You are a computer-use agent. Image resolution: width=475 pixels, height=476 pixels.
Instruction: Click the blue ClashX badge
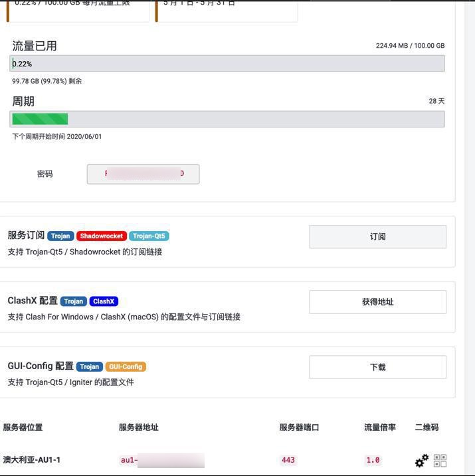(104, 301)
